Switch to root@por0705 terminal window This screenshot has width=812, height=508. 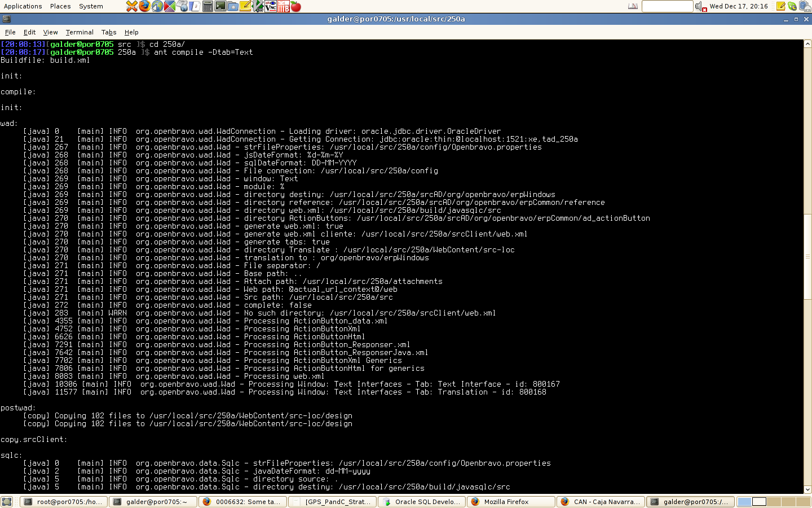coord(64,501)
